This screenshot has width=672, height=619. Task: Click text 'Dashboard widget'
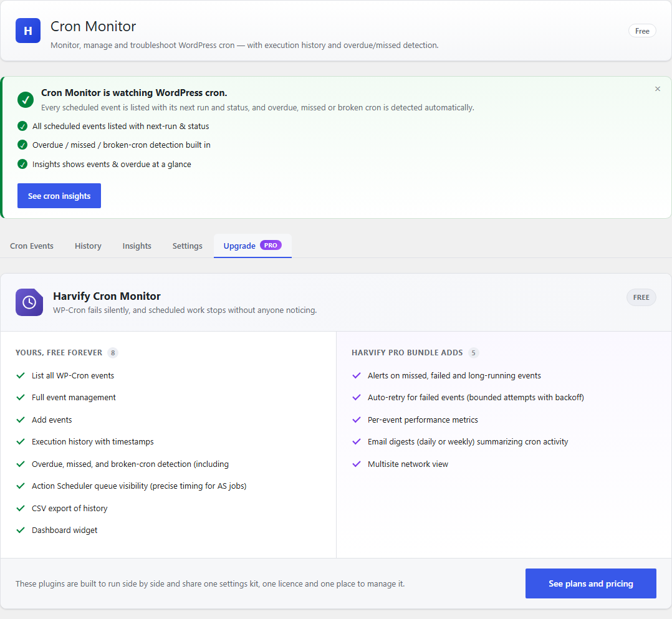pos(64,530)
